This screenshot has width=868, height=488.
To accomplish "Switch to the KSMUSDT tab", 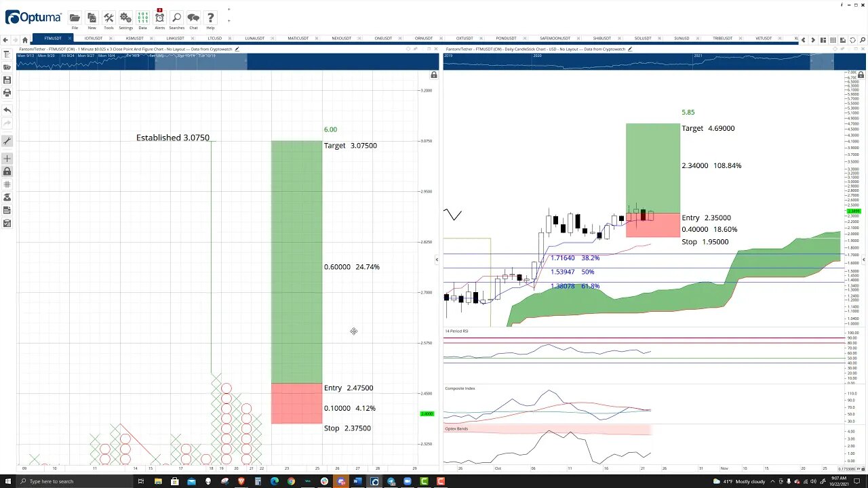I will click(x=134, y=39).
